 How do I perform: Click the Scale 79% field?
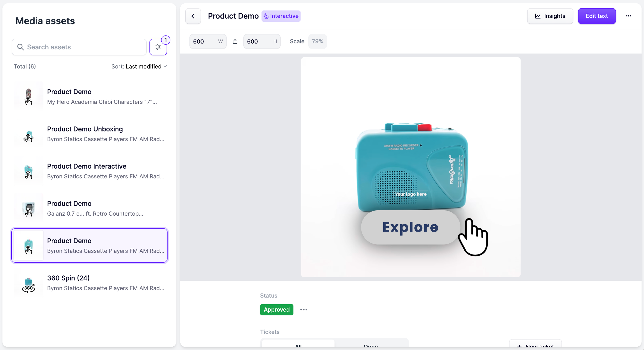coord(317,41)
